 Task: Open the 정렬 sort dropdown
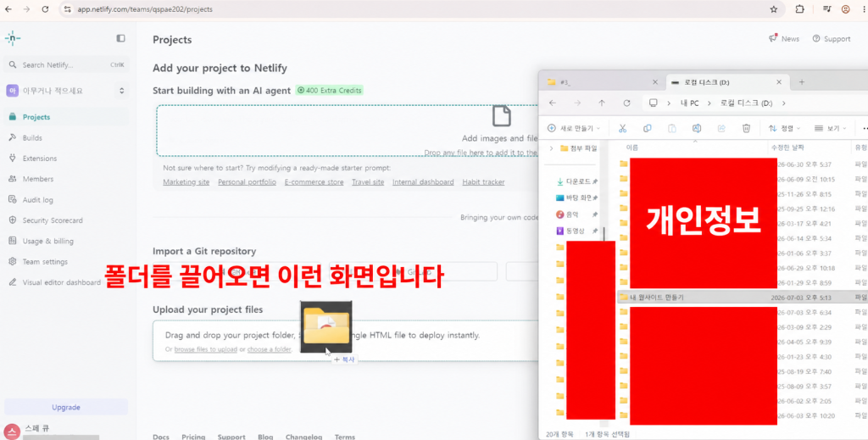pos(784,128)
